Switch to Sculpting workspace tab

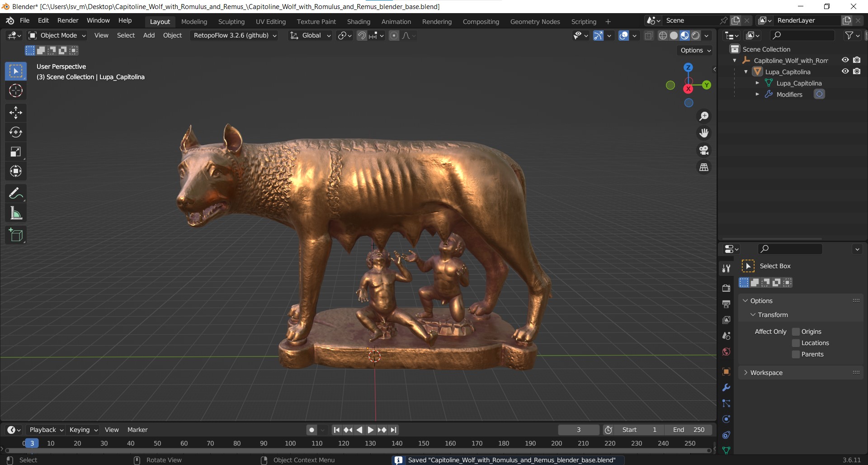click(x=231, y=22)
